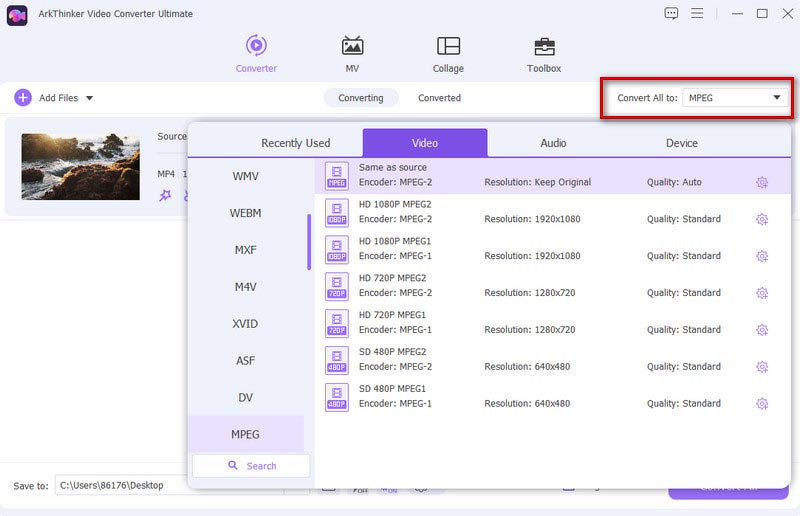Click the star-wand edit icon under the video
Viewport: 800px width, 516px height.
click(165, 195)
